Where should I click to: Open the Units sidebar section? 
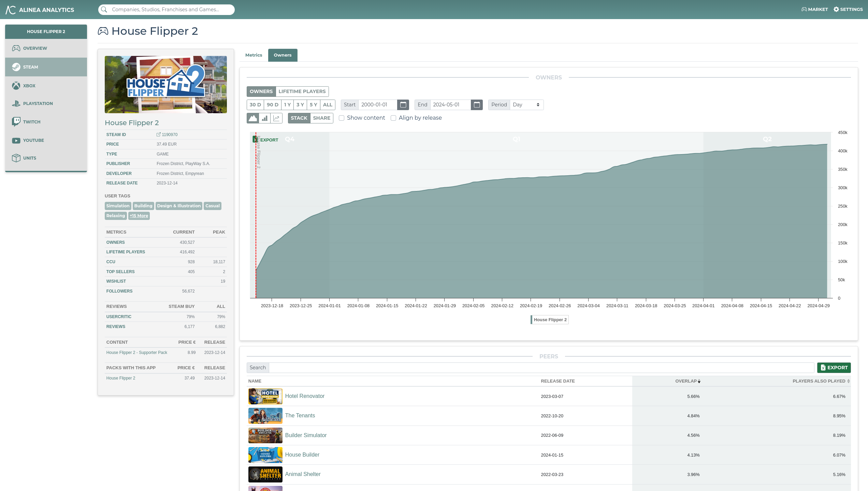(46, 158)
